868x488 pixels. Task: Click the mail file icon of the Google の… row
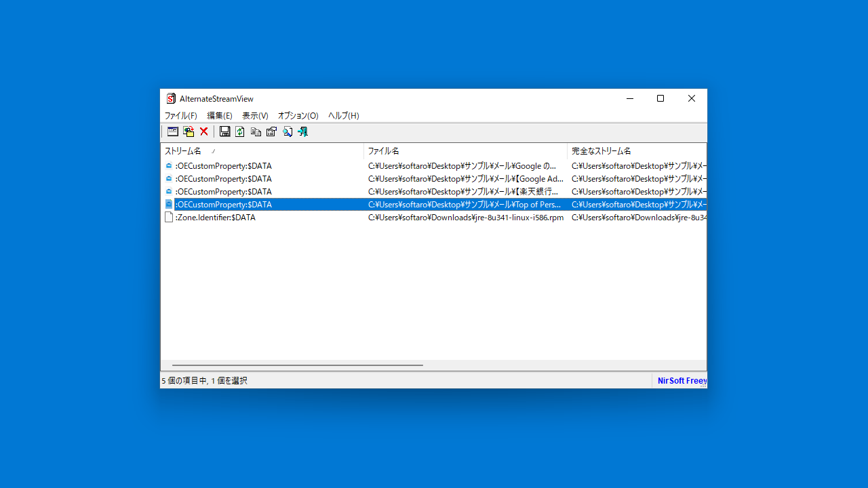point(169,165)
